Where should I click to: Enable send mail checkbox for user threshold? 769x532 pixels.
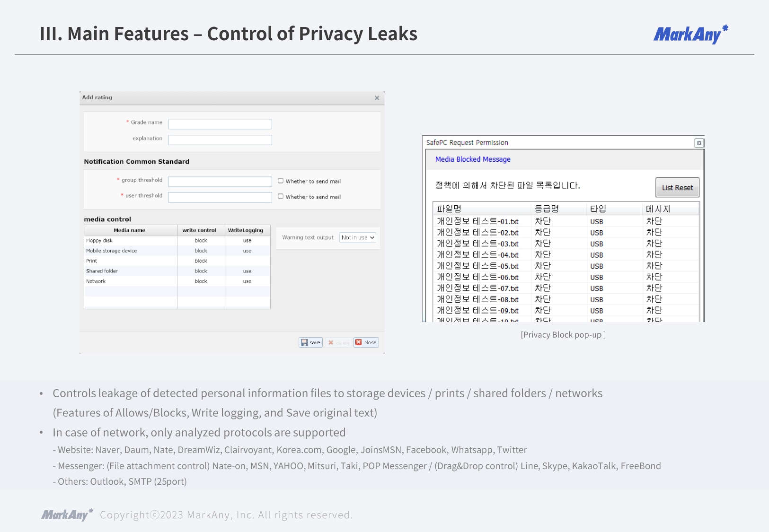(x=281, y=196)
